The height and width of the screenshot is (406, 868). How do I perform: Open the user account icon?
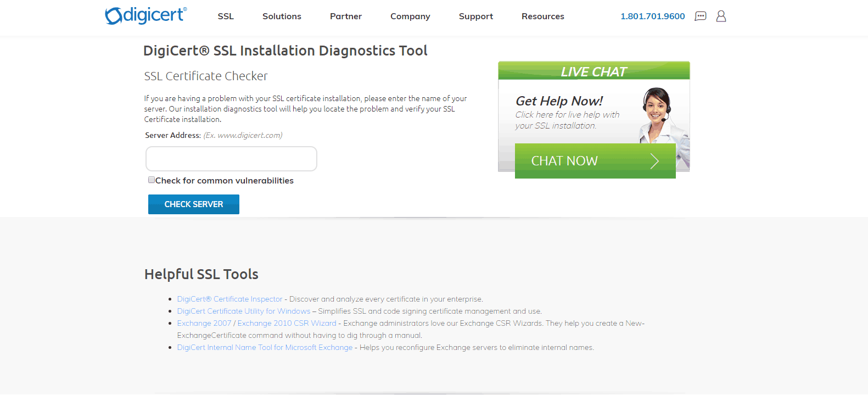(721, 16)
